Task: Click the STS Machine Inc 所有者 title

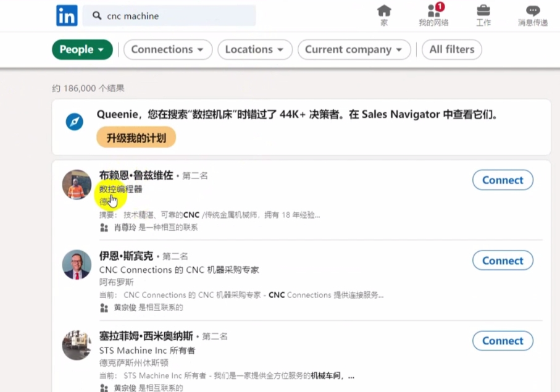Action: 147,350
